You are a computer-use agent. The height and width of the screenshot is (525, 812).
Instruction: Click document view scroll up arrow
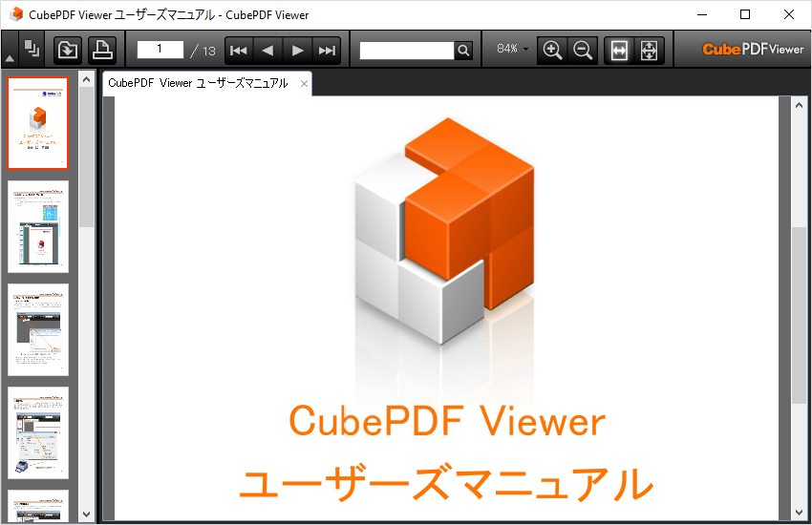pos(799,105)
